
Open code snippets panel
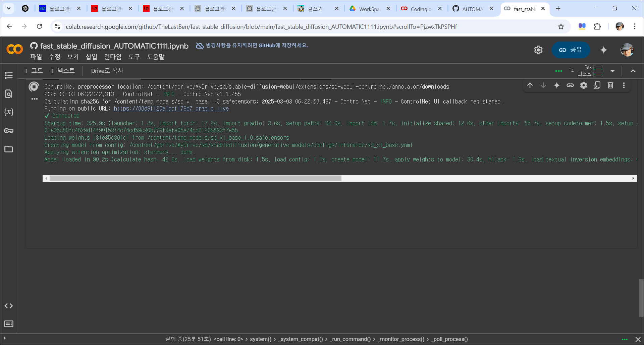click(9, 306)
